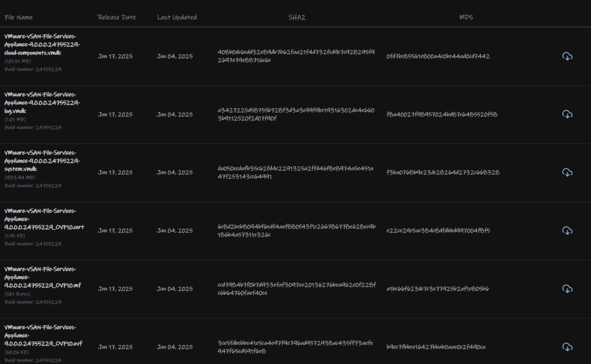The width and height of the screenshot is (591, 364).
Task: Click the (561 Bytes) file size
Action: [x=17, y=294]
